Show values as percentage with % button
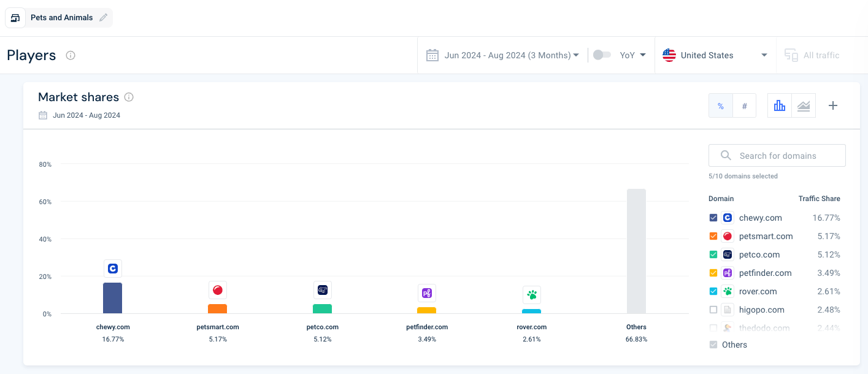 pos(721,105)
